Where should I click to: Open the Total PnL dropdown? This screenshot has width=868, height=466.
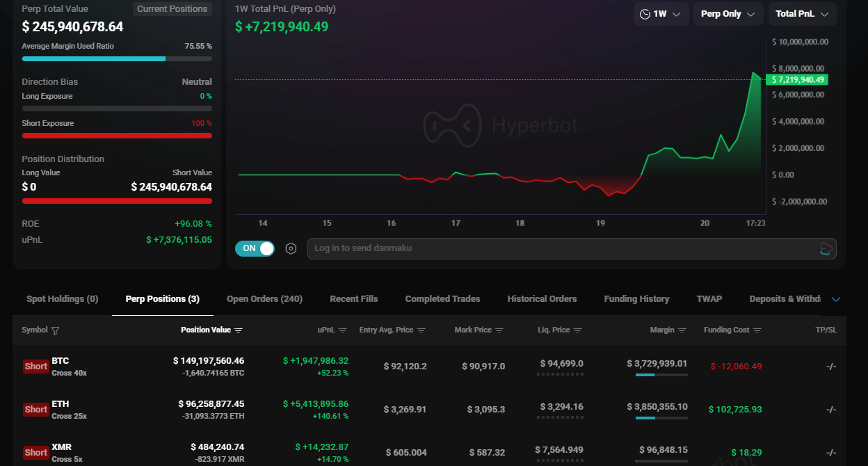802,14
